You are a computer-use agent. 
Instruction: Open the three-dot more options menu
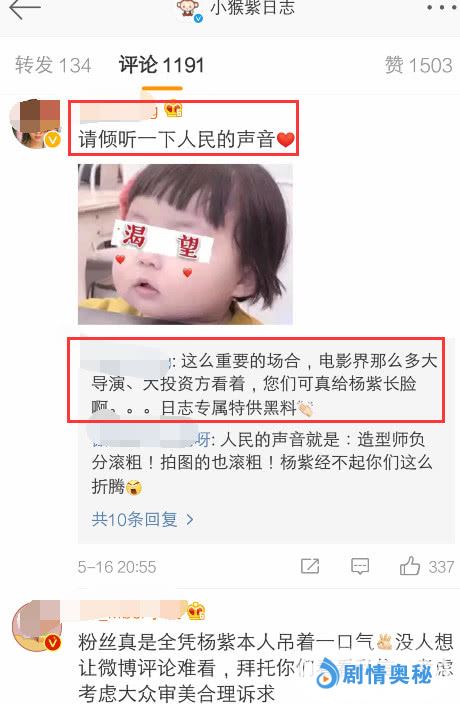coord(441,7)
